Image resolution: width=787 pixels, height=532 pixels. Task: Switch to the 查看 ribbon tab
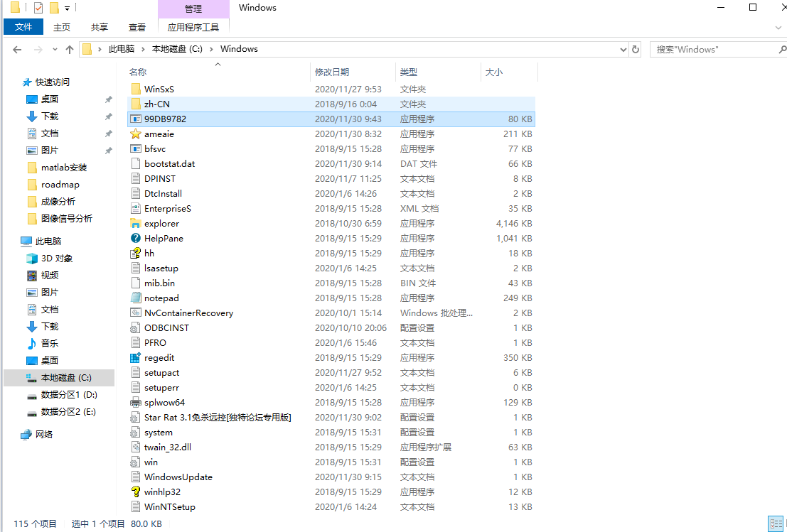137,28
